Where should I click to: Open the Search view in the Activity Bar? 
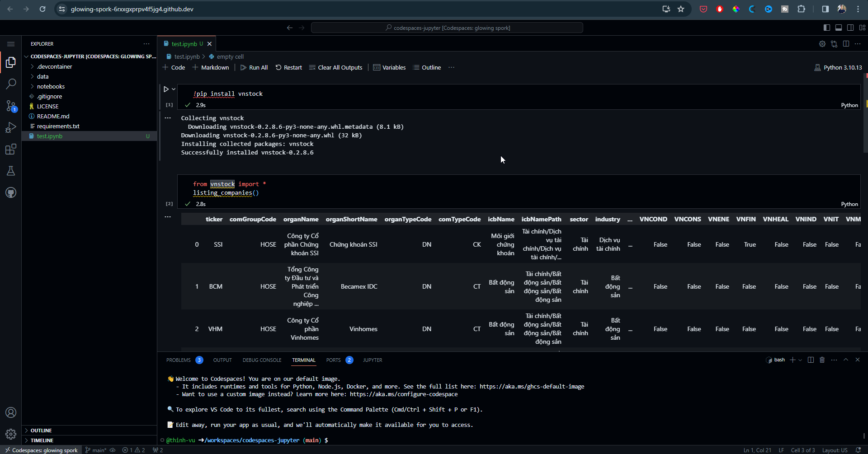11,84
